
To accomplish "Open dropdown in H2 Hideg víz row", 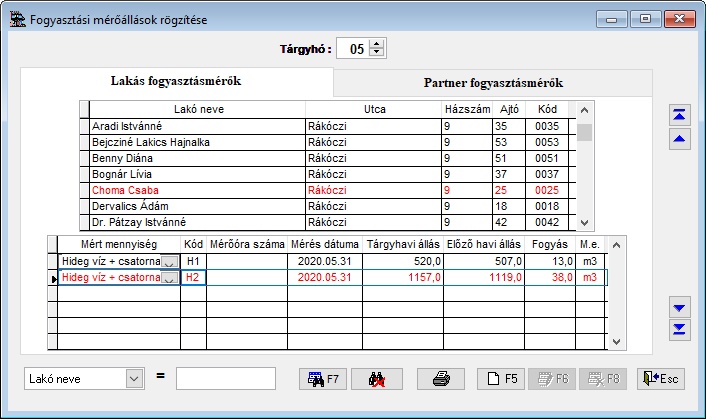I will click(x=170, y=279).
